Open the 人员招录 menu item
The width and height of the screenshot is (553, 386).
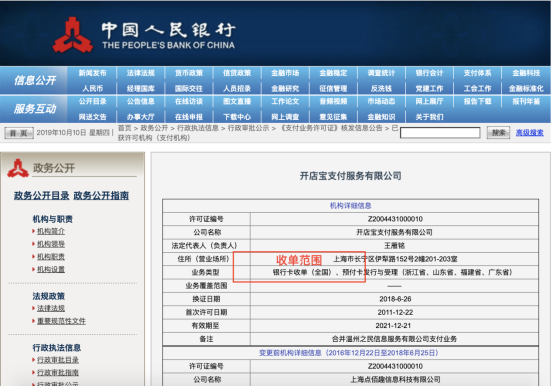pyautogui.click(x=237, y=89)
